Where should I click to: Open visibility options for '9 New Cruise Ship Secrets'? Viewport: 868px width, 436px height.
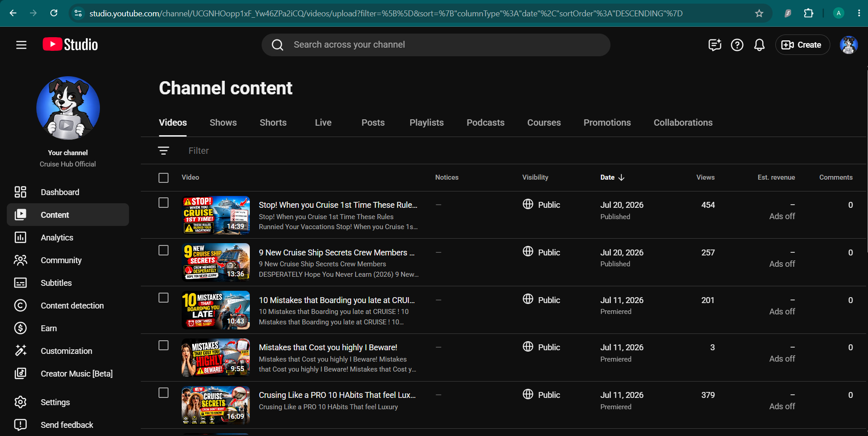pos(541,252)
